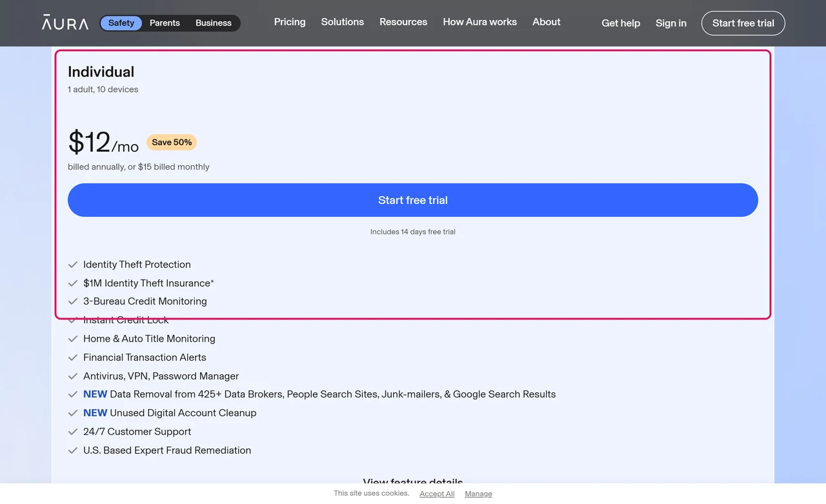Click "billed annually, or $15 billed monthly"
Image resolution: width=826 pixels, height=504 pixels.
coord(139,167)
